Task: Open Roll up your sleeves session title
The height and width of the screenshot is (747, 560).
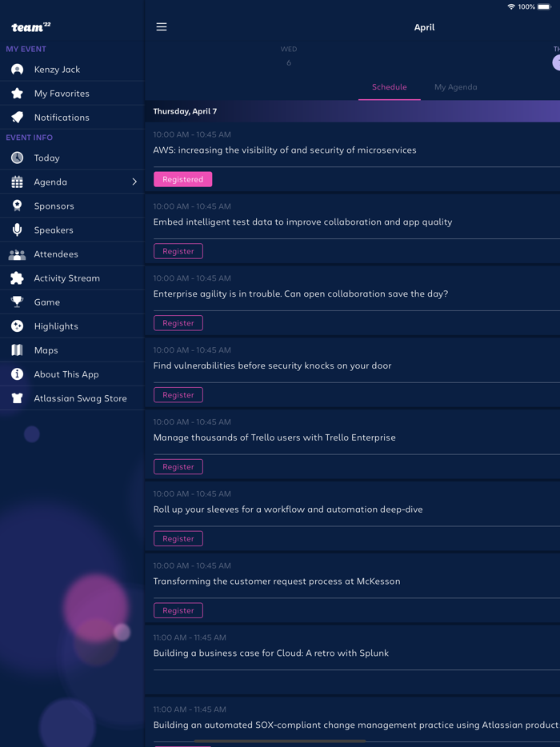Action: [288, 509]
